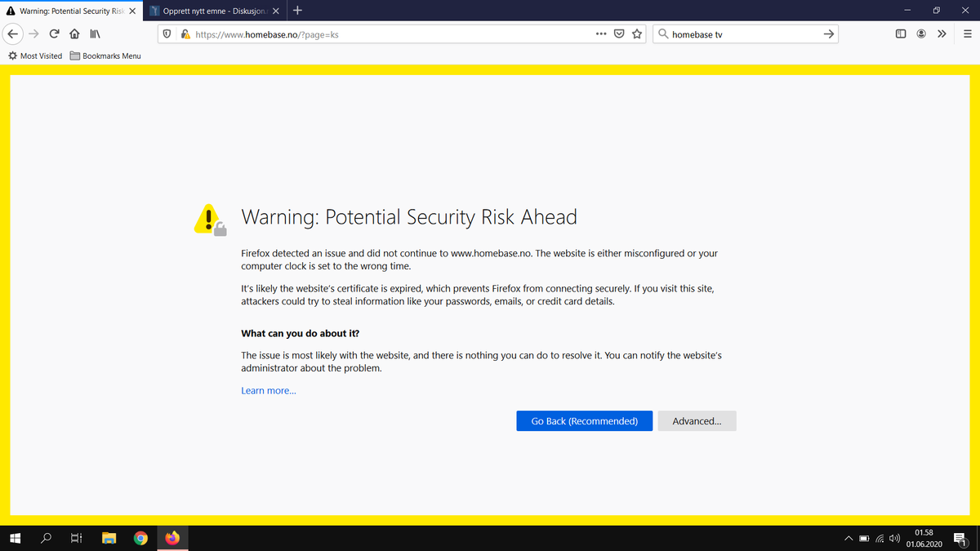Click the connection warning lock icon
Image resolution: width=980 pixels, height=551 pixels.
point(185,34)
